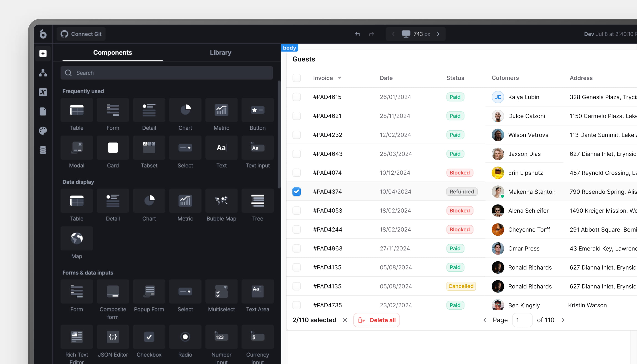Viewport: 637px width, 364px height.
Task: Click the undo arrow in top bar
Action: (357, 34)
